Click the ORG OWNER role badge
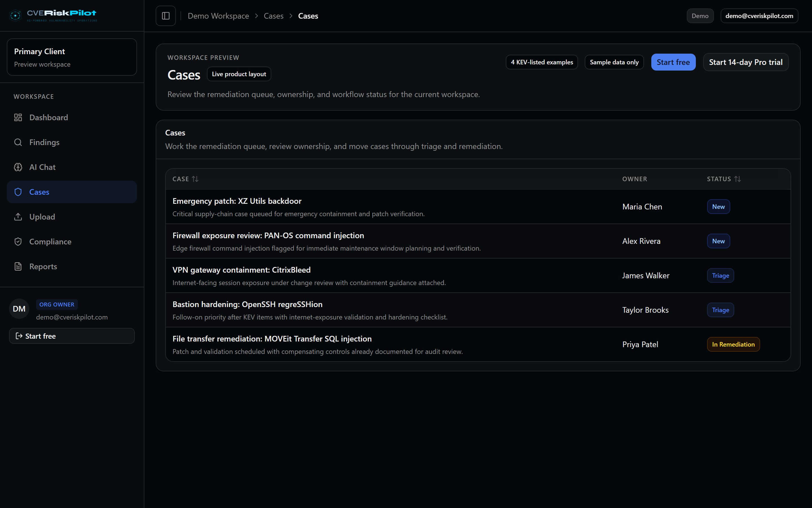Viewport: 812px width, 508px height. (57, 305)
